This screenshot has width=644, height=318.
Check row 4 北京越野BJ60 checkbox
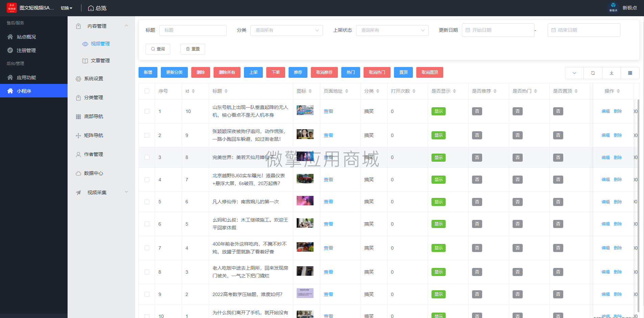coord(147,180)
